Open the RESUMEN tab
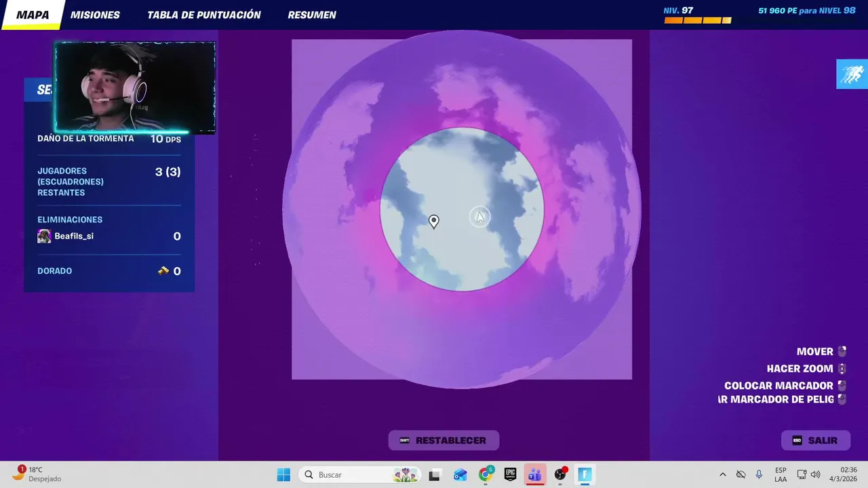 pyautogui.click(x=312, y=15)
